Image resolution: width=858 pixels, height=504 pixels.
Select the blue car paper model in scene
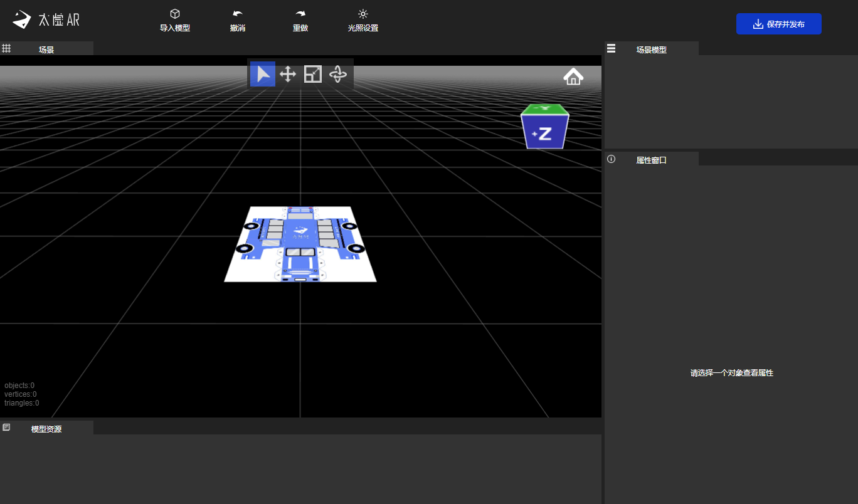tap(300, 244)
